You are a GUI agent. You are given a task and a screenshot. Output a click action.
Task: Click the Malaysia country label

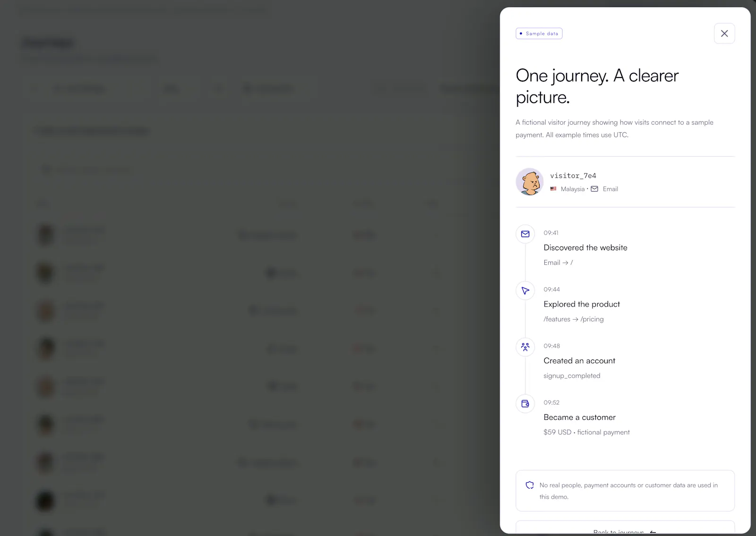[x=573, y=189]
